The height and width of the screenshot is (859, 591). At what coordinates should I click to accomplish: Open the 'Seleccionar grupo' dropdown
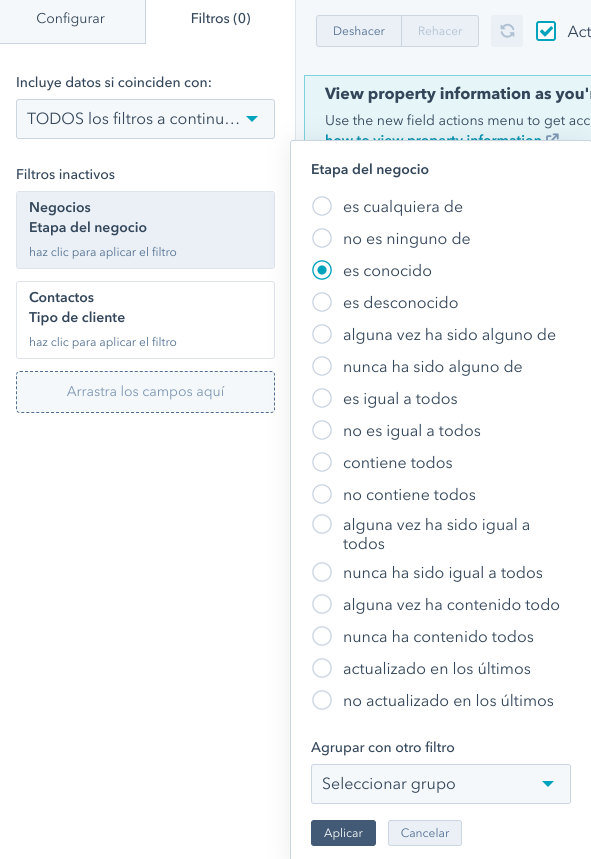click(x=440, y=784)
